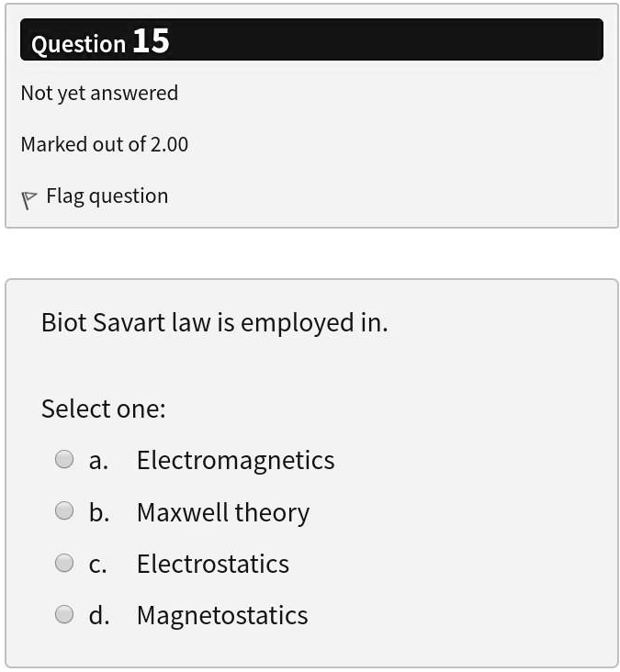Click the Maxwell theory answer label
The height and width of the screenshot is (672, 620).
coord(222,512)
